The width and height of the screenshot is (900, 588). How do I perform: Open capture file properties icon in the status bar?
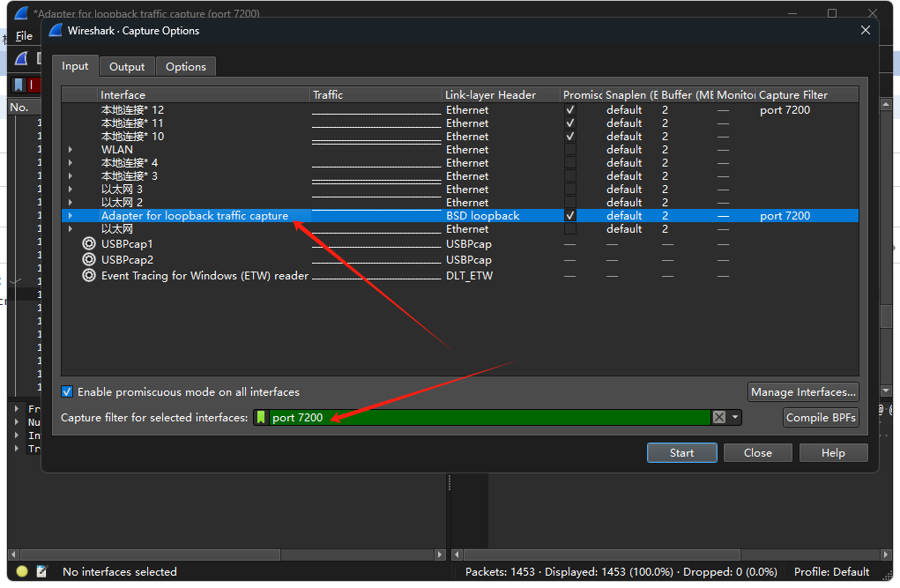point(42,571)
